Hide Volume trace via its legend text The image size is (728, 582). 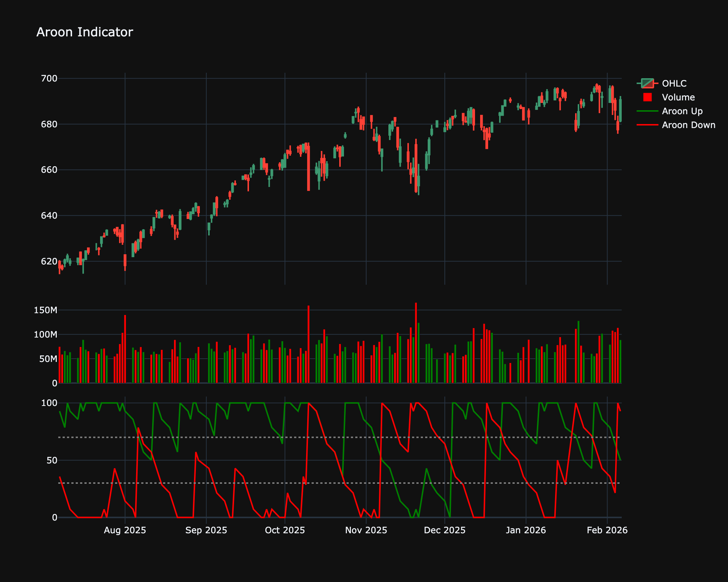click(x=678, y=97)
